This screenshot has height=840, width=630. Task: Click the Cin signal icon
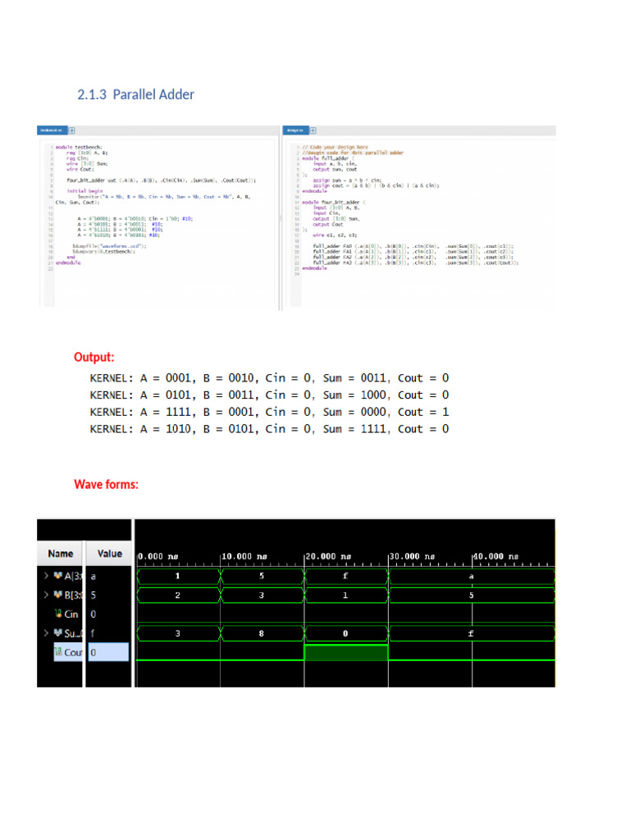click(x=57, y=614)
